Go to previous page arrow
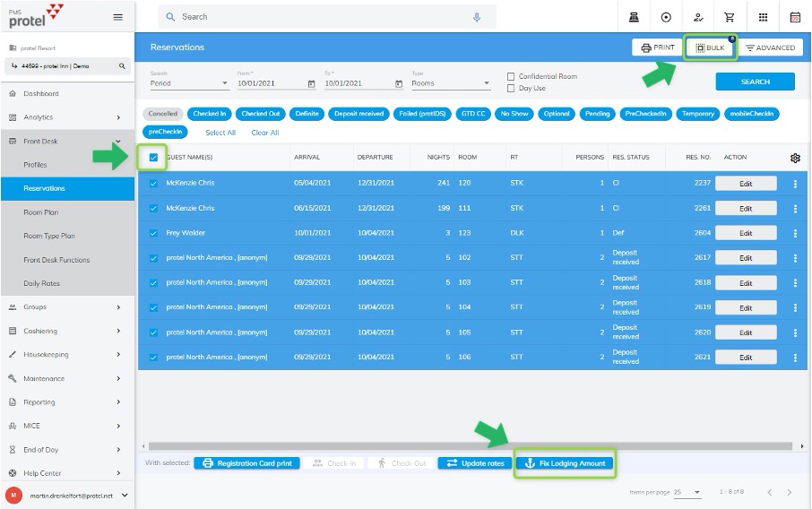 coord(770,492)
